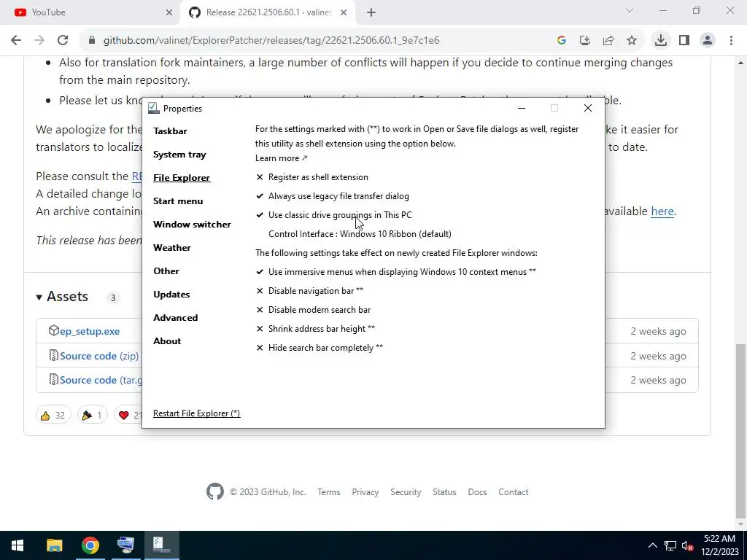The height and width of the screenshot is (560, 747).
Task: Open Google icon in address bar
Action: pos(562,41)
